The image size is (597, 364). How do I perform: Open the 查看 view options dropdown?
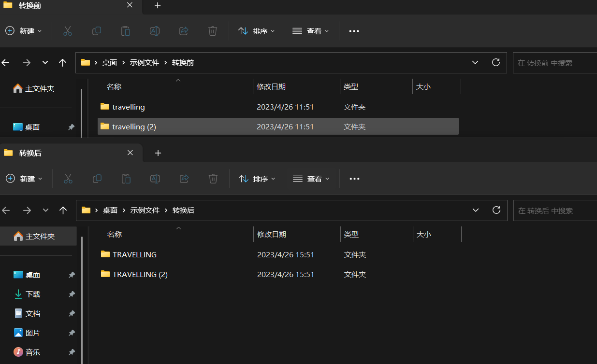[x=311, y=31]
